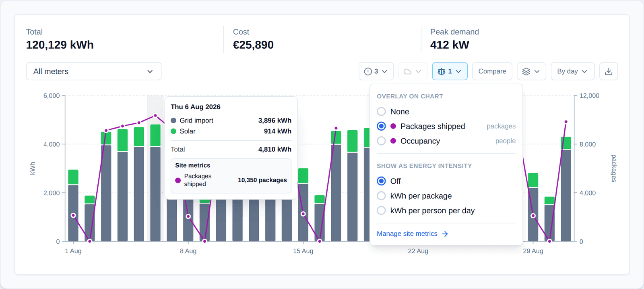
Task: Click the packages unit label beside Packages shipped
Action: coord(501,126)
